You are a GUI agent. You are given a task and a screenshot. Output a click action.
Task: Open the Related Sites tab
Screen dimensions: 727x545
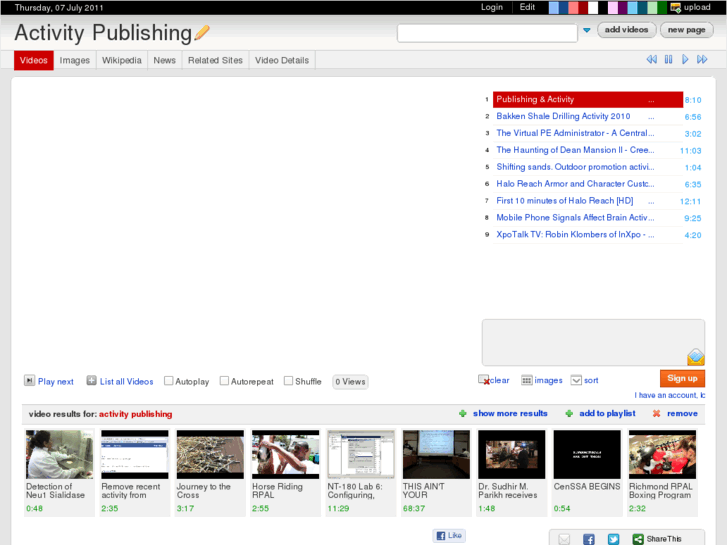pos(215,60)
